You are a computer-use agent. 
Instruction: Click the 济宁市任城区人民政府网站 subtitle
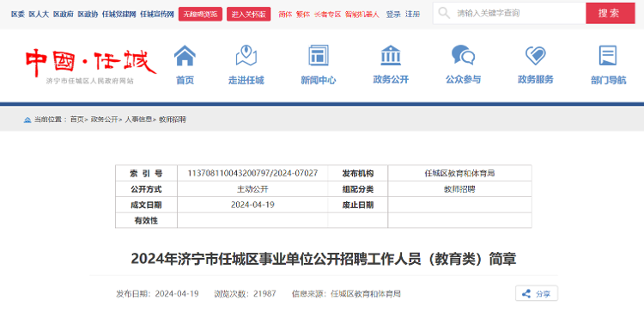pyautogui.click(x=90, y=81)
